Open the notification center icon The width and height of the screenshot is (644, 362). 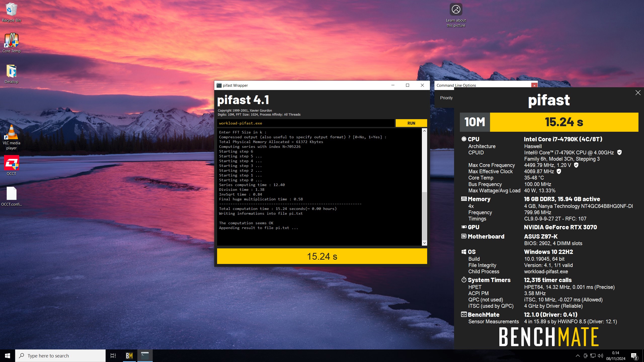pyautogui.click(x=634, y=356)
